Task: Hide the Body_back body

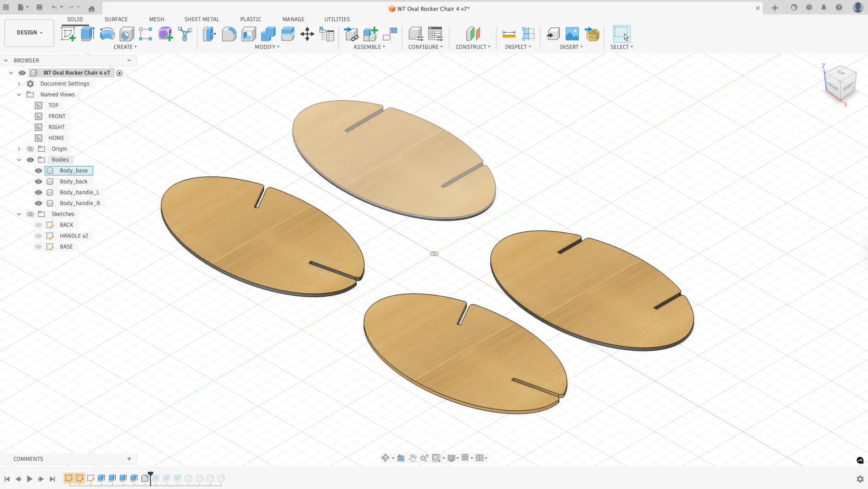Action: pyautogui.click(x=38, y=182)
